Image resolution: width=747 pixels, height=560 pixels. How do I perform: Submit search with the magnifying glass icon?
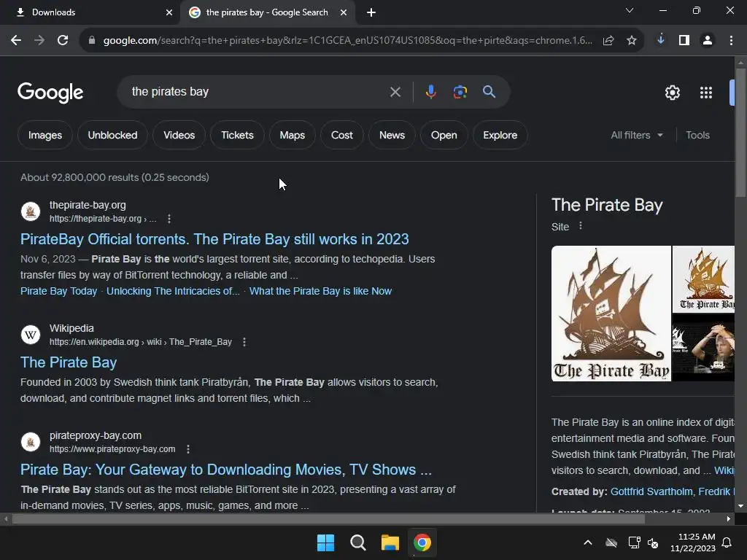tap(489, 92)
